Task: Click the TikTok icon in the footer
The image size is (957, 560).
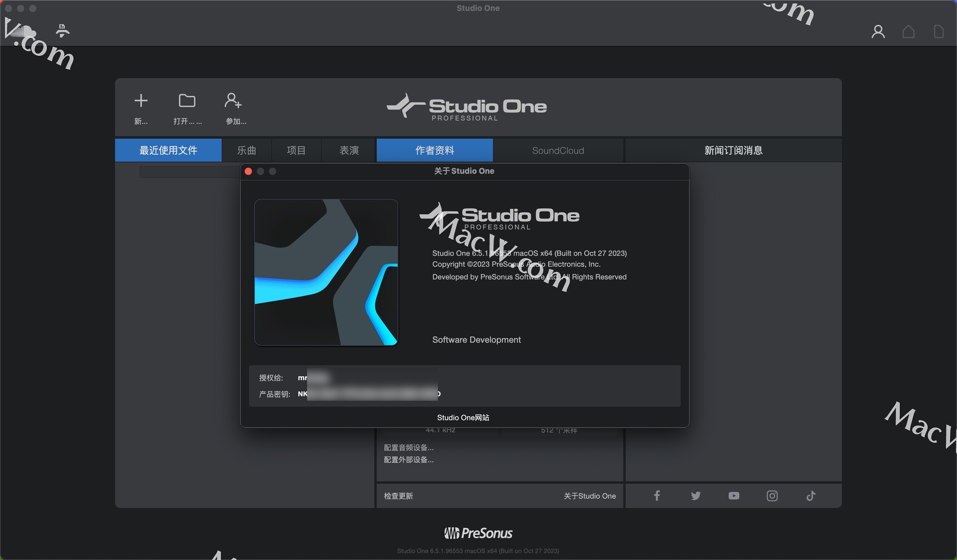Action: (x=810, y=496)
